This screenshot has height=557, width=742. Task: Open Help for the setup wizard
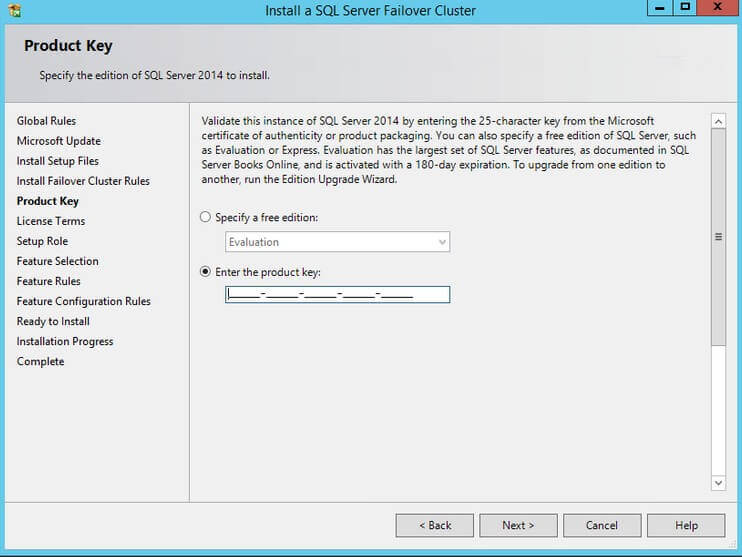(x=686, y=525)
